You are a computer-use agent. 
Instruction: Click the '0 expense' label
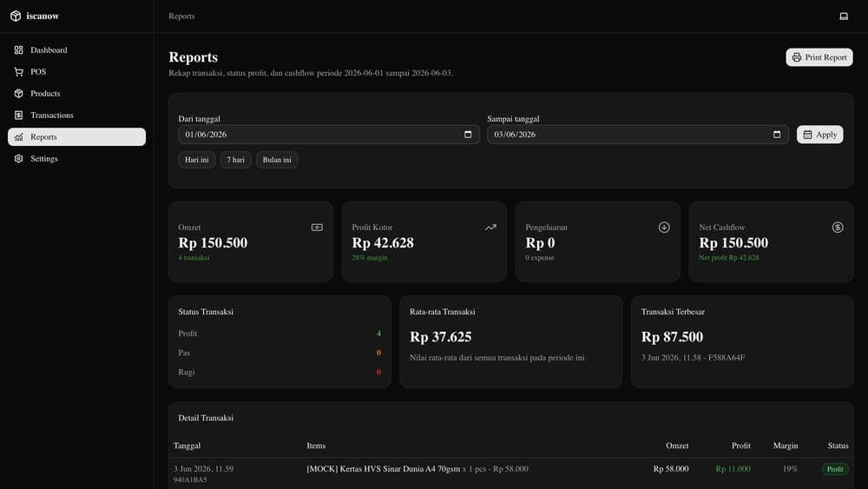(x=540, y=257)
